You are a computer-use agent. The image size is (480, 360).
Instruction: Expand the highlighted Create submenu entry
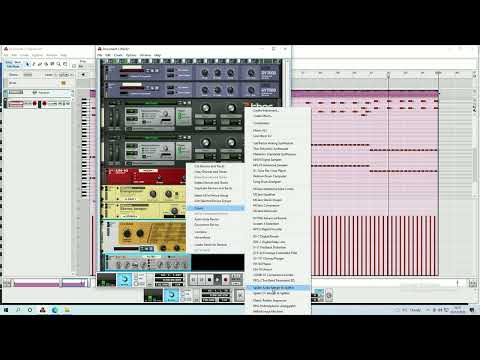coord(215,208)
